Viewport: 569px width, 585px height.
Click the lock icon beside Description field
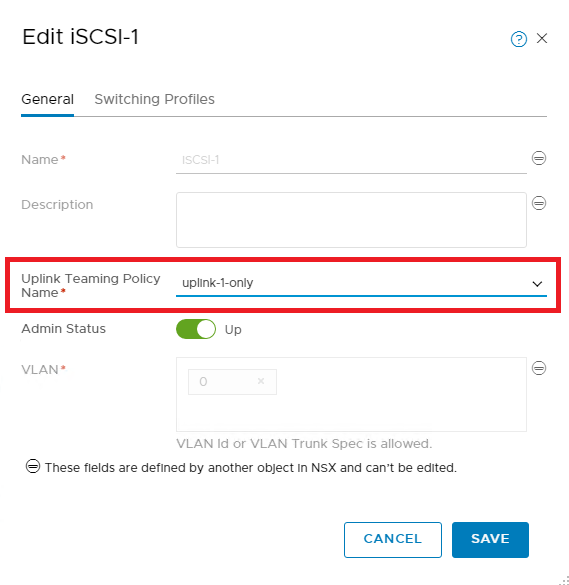tap(539, 203)
